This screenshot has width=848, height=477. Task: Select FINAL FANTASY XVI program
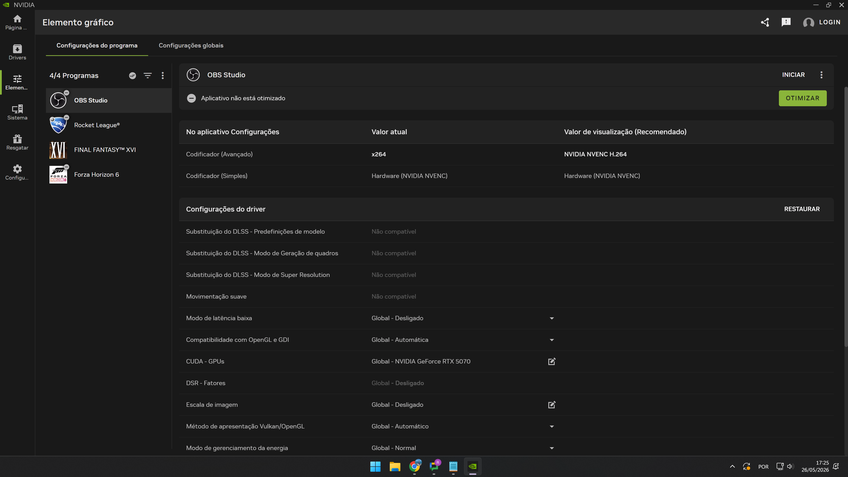pos(109,150)
